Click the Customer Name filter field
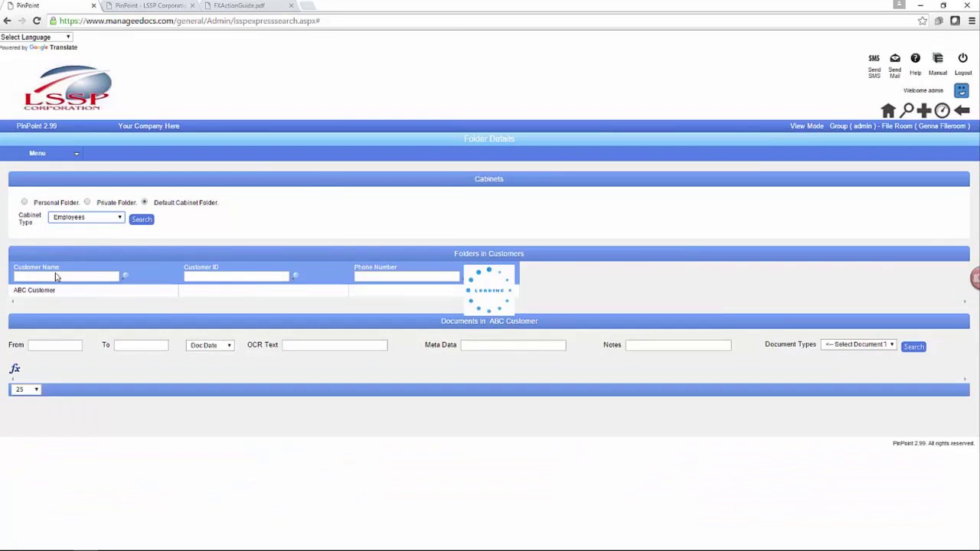 (x=66, y=276)
